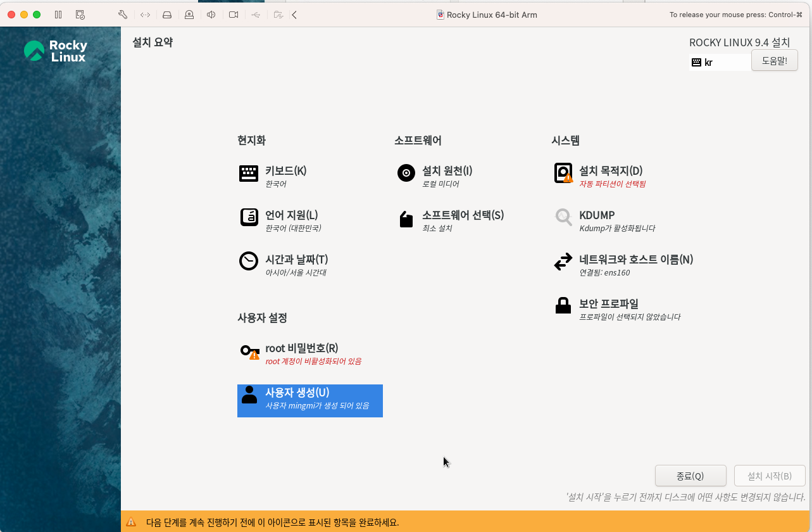Open the user creation person icon
812x532 pixels.
pyautogui.click(x=249, y=395)
